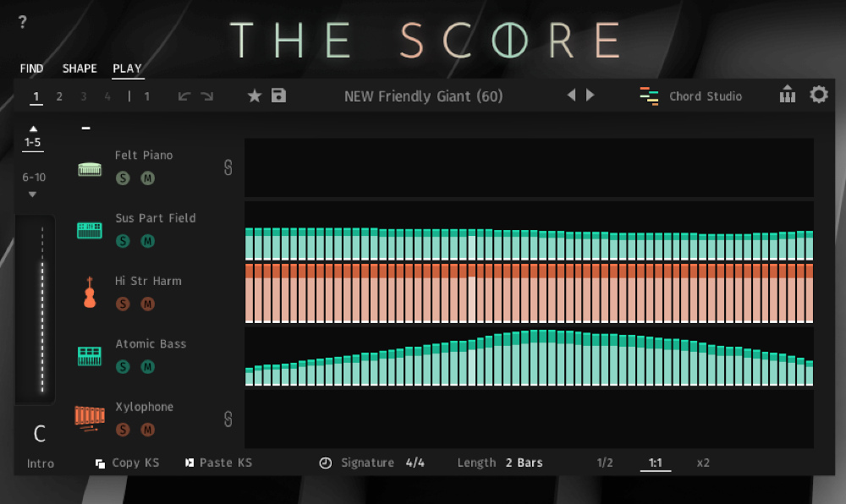Toggle the Felt Piano link icon

(x=228, y=167)
